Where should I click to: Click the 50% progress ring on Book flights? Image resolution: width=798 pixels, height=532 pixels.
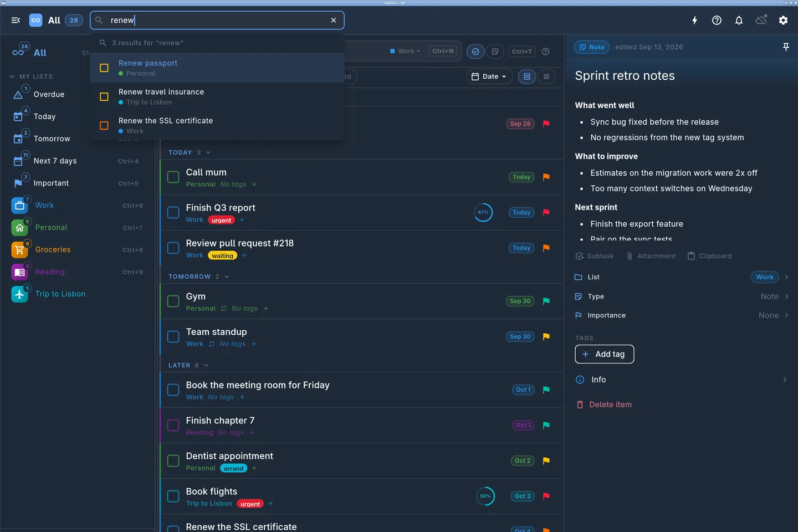pyautogui.click(x=485, y=496)
